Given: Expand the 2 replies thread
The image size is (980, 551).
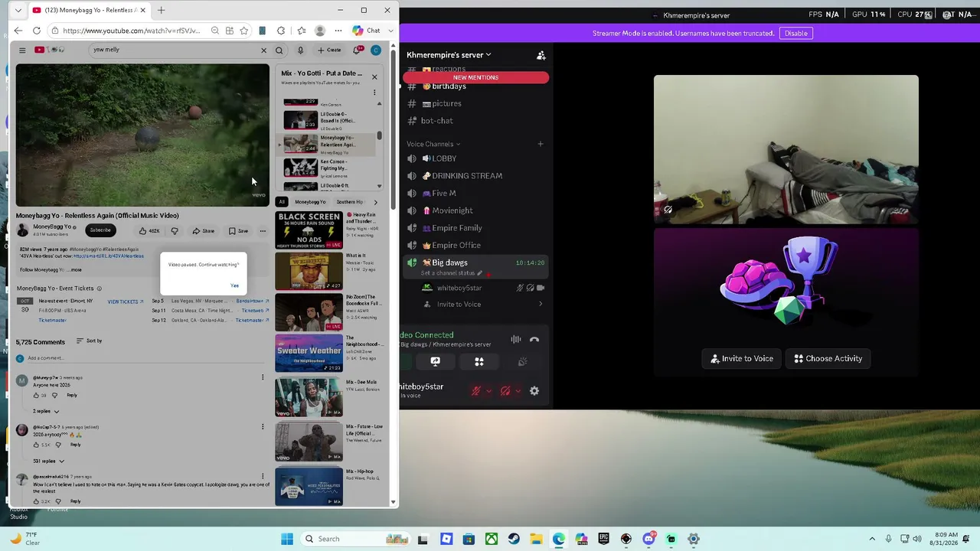Looking at the screenshot, I should [x=46, y=411].
